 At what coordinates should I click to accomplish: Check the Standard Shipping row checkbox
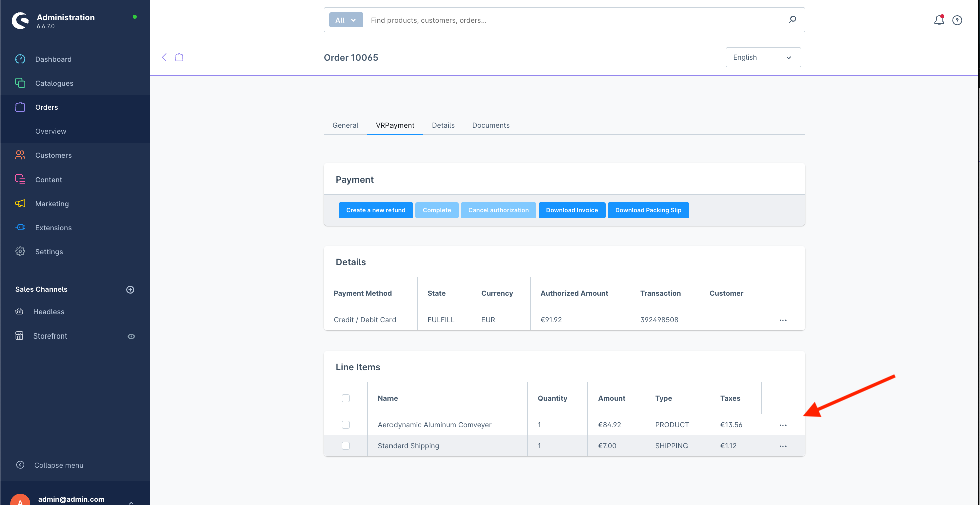pyautogui.click(x=346, y=446)
